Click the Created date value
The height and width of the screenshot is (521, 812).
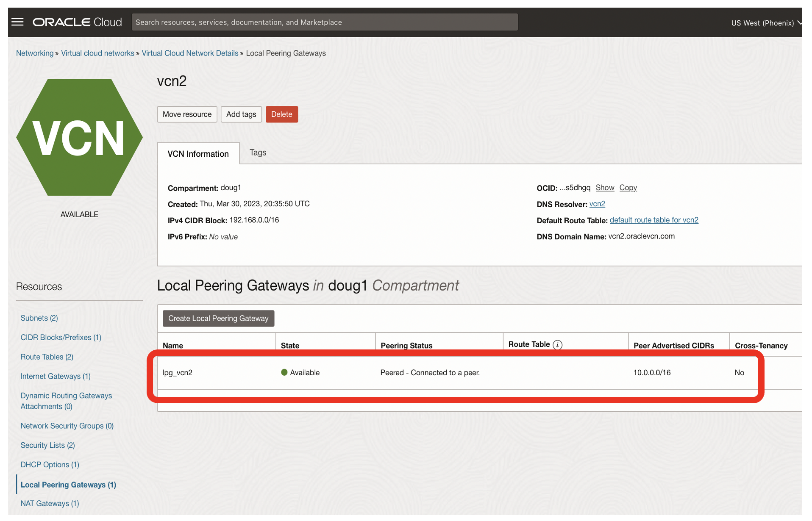click(255, 204)
